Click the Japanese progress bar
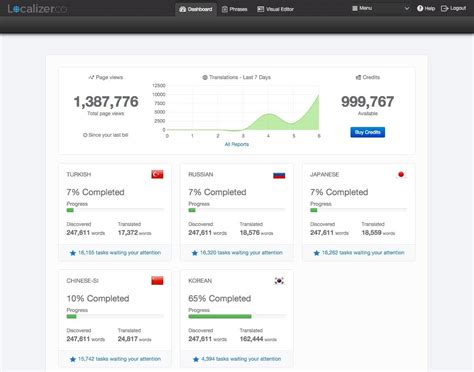 coord(359,210)
